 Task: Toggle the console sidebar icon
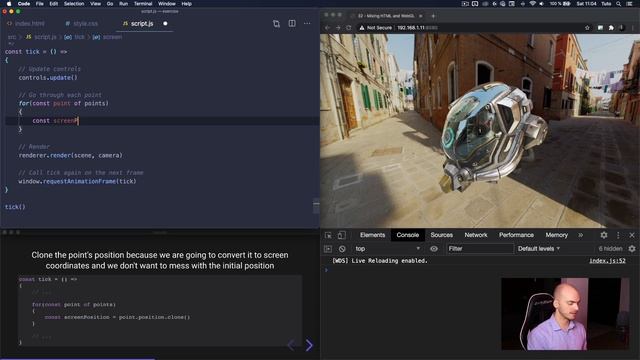coord(328,249)
